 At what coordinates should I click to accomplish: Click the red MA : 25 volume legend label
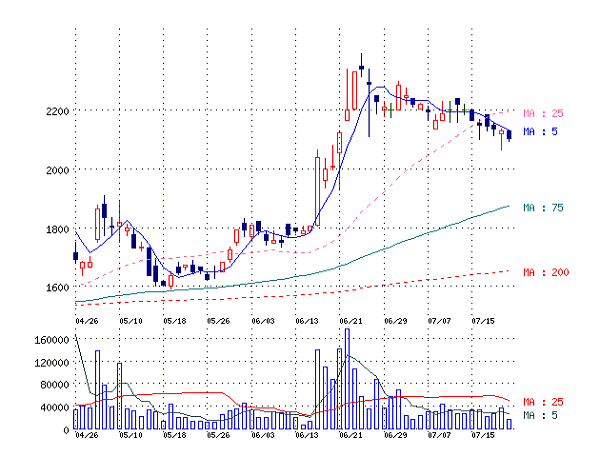tap(543, 402)
